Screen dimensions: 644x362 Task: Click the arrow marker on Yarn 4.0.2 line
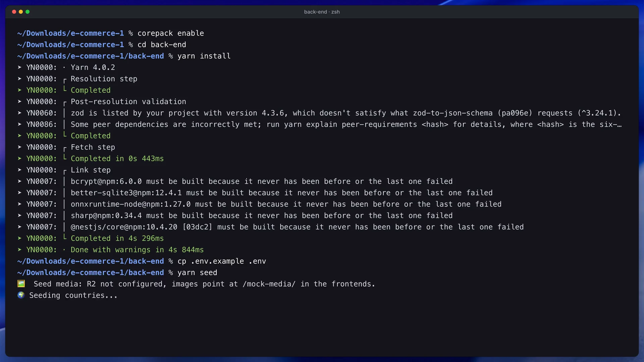[x=19, y=67]
